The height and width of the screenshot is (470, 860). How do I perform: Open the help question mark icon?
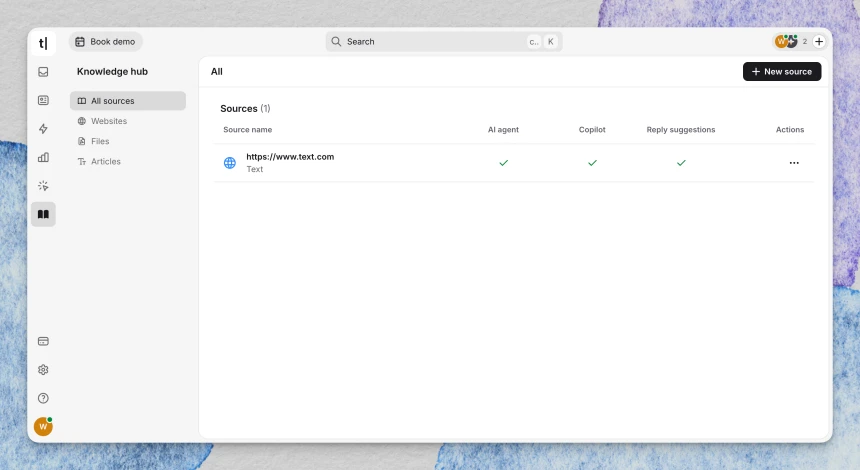click(43, 398)
